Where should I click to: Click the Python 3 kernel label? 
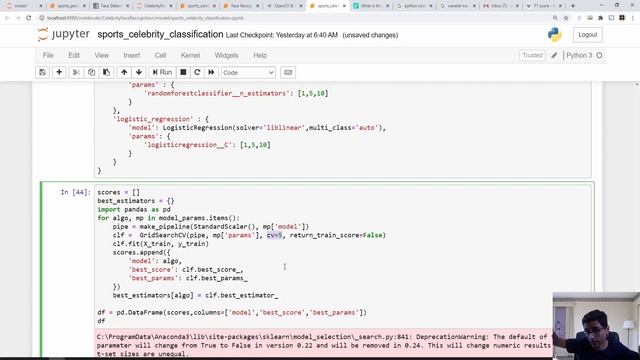[579, 55]
